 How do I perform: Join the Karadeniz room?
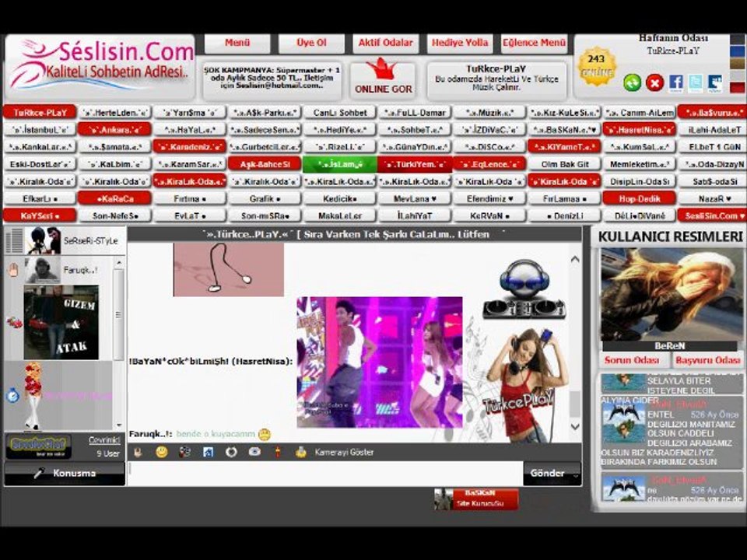tap(190, 147)
